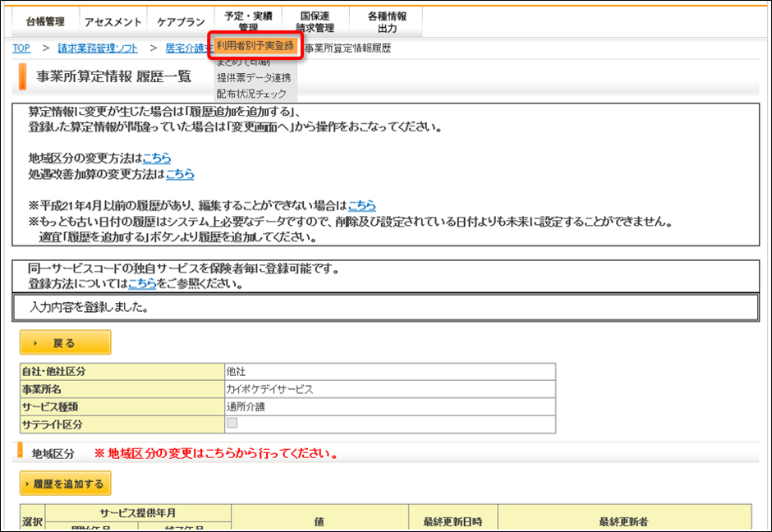Open the アセスメント menu tab
Viewport: 772px width, 532px height.
point(113,22)
